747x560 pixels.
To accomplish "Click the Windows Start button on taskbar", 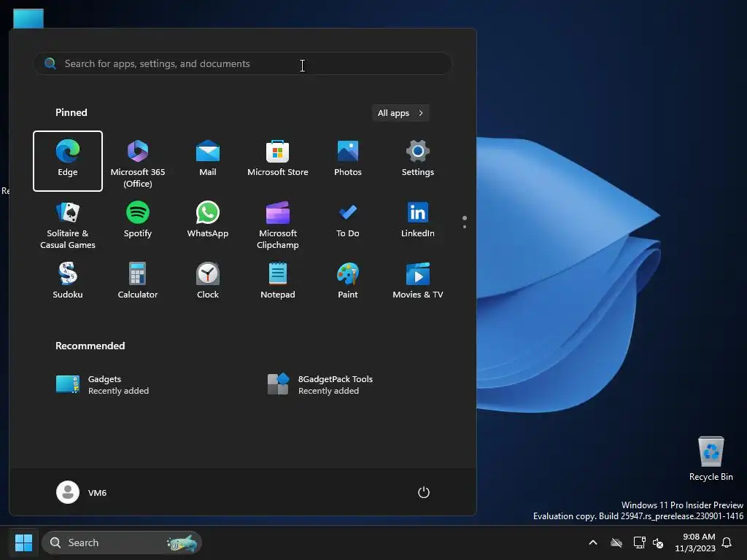I will point(23,542).
